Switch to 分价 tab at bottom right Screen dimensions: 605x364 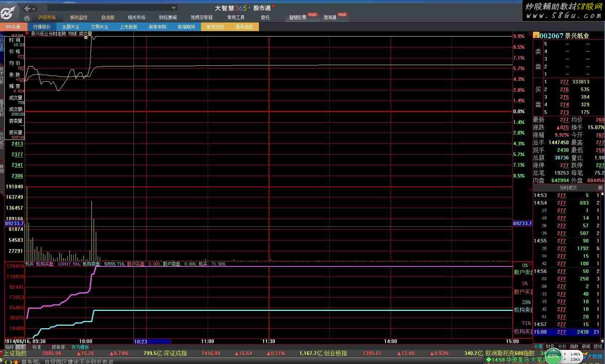pyautogui.click(x=562, y=346)
